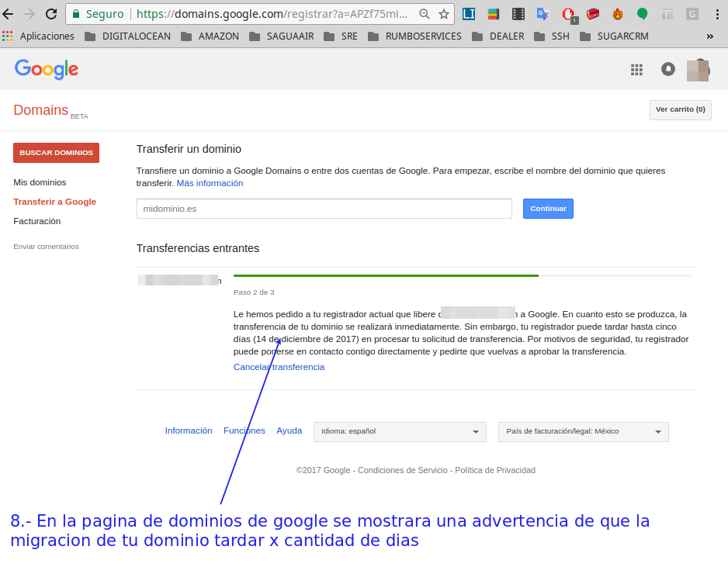Open the Funciones footer link
The image size is (728, 567).
(x=244, y=430)
